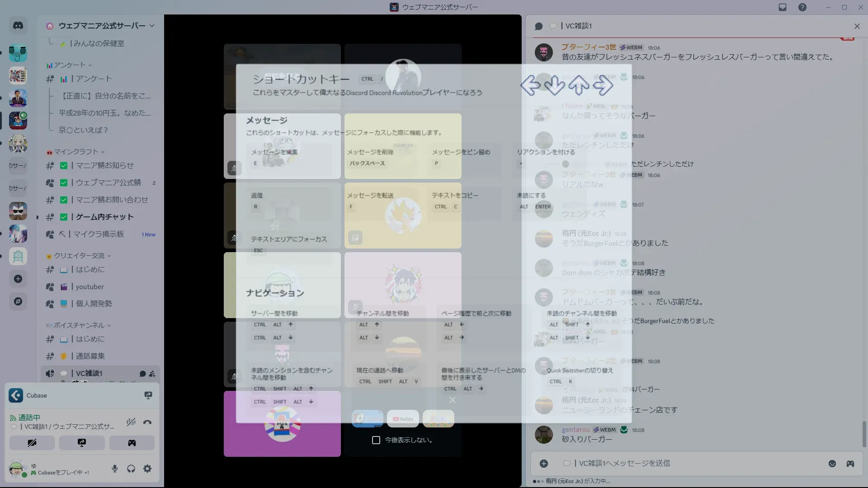
Task: Collapse the ボイスチャンネル category
Action: 79,325
